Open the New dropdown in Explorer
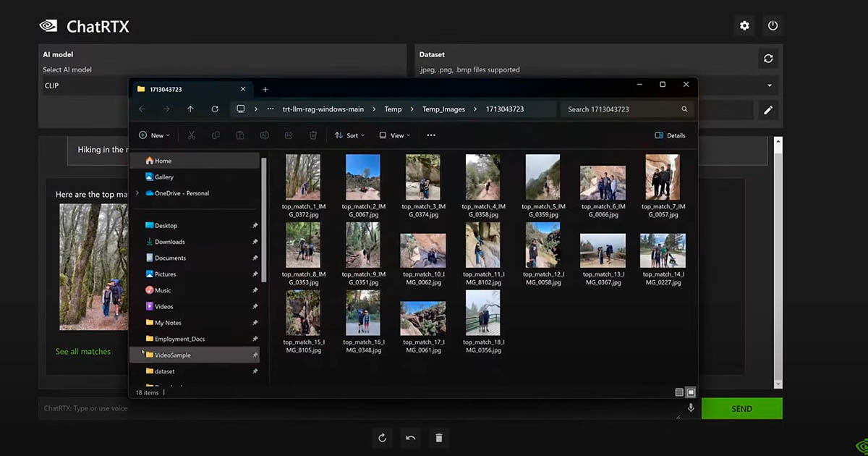This screenshot has height=456, width=868. [x=154, y=135]
